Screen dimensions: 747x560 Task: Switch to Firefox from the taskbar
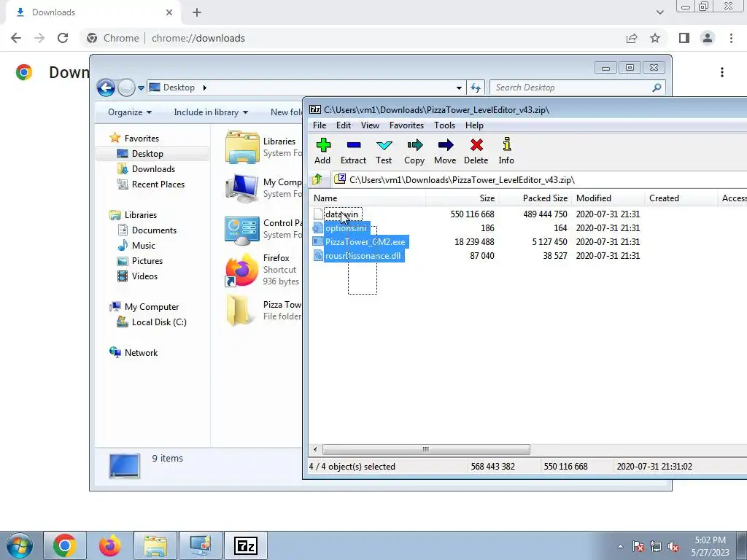point(110,545)
